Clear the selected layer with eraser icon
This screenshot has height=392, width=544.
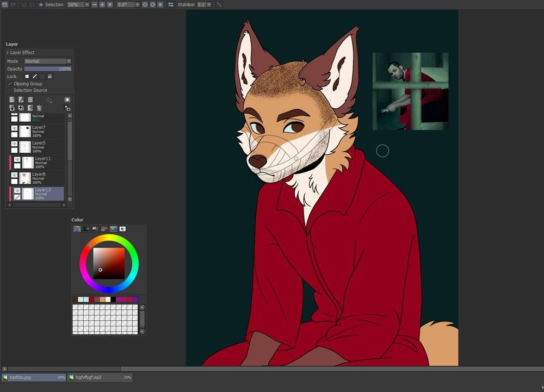pyautogui.click(x=30, y=108)
